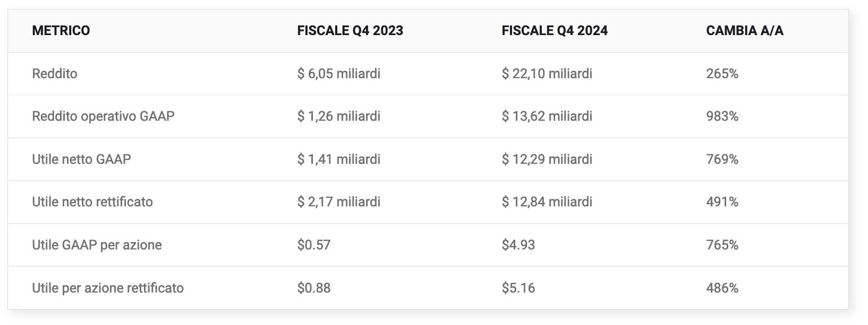Click the Utile netto rettificato label
The image size is (868, 325).
pyautogui.click(x=92, y=202)
